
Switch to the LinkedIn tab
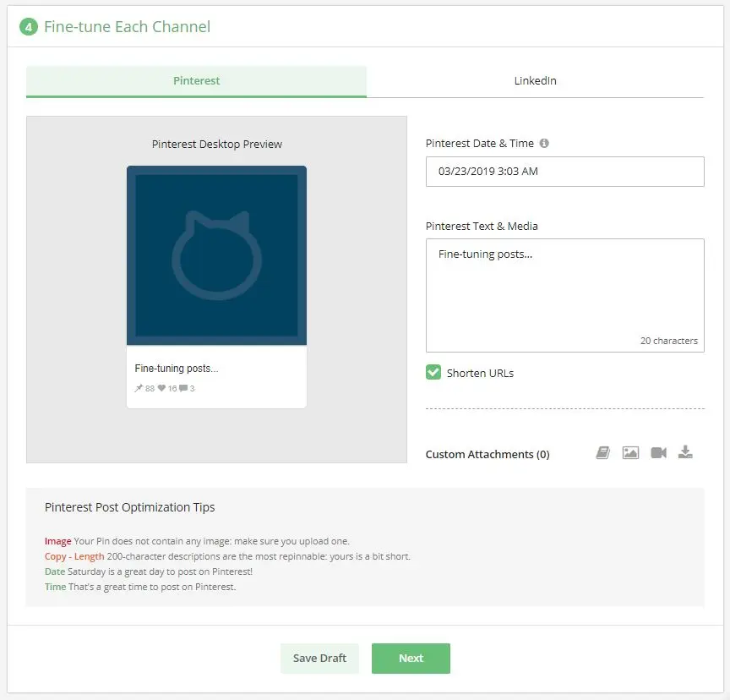[x=535, y=81]
